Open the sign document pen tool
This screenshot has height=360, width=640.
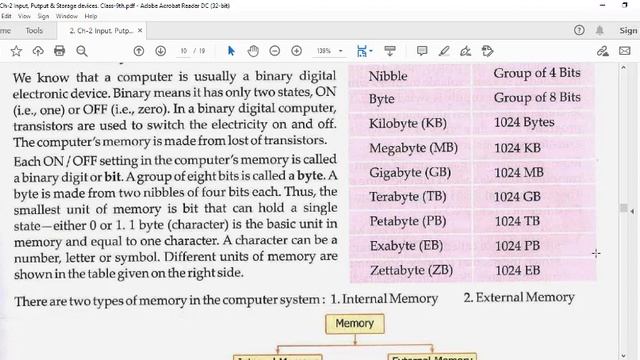[x=465, y=51]
